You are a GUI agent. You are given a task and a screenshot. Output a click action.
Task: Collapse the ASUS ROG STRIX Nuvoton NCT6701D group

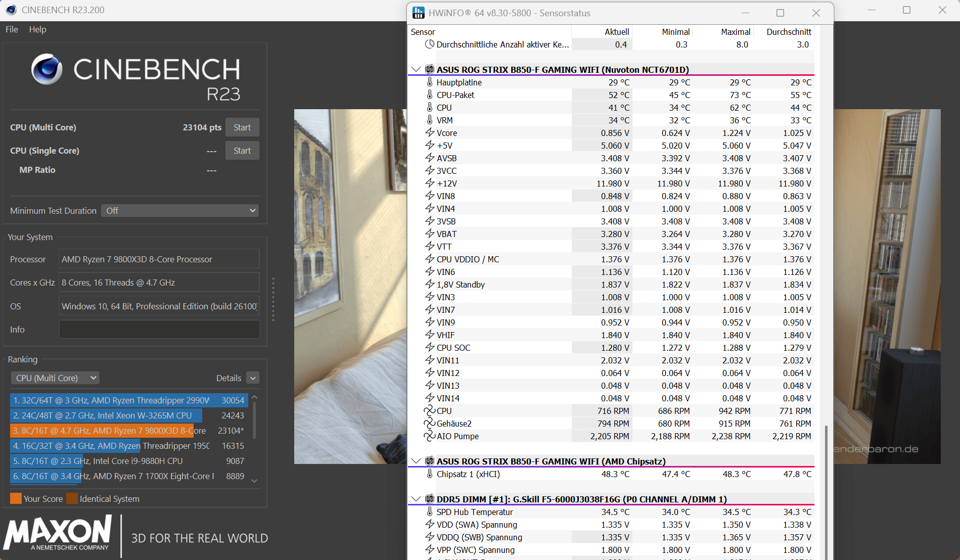tap(416, 69)
